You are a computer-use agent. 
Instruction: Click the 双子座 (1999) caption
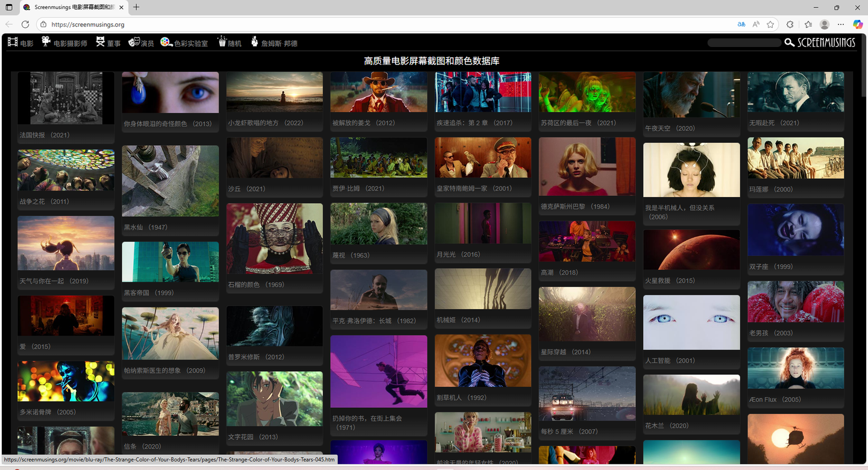point(771,266)
